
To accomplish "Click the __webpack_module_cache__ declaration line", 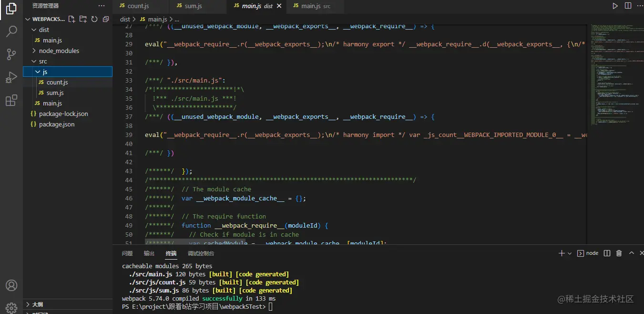I will pos(225,198).
